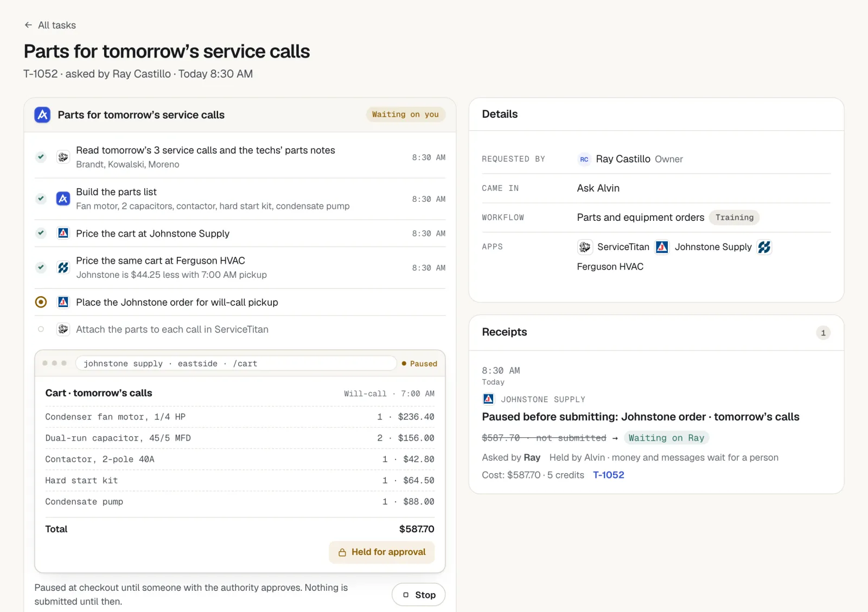This screenshot has height=612, width=868.
Task: Click the Receipts count badge
Action: pos(823,333)
